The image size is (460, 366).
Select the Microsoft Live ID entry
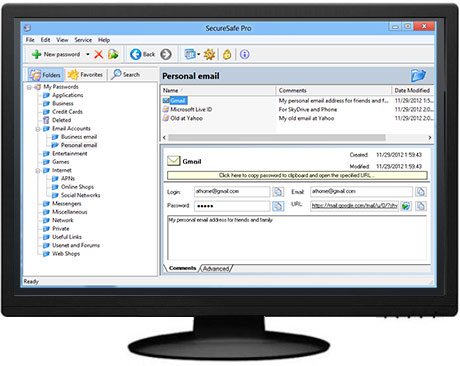click(191, 109)
